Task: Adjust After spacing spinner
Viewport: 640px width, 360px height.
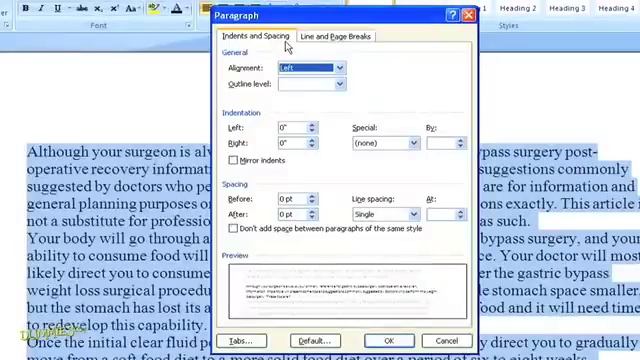Action: click(312, 215)
